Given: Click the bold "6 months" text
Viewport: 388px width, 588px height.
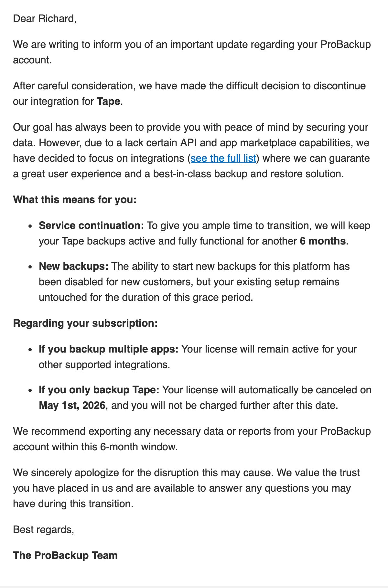Looking at the screenshot, I should pyautogui.click(x=322, y=241).
